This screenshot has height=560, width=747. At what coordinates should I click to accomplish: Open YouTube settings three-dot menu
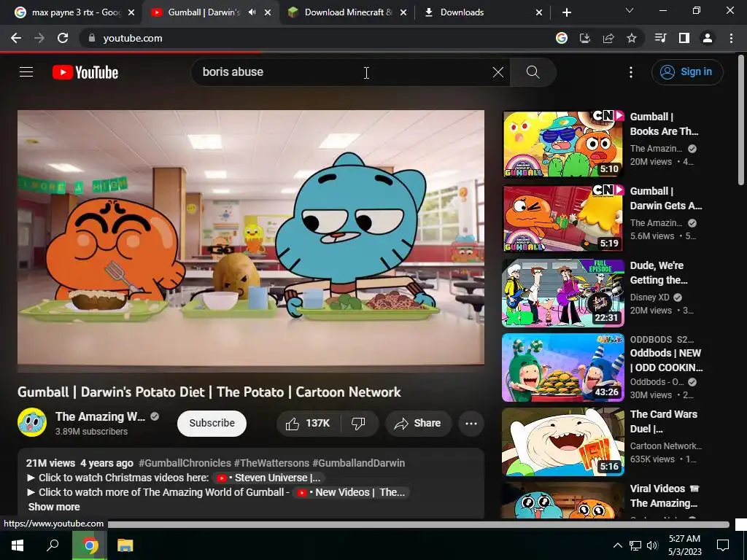click(631, 72)
